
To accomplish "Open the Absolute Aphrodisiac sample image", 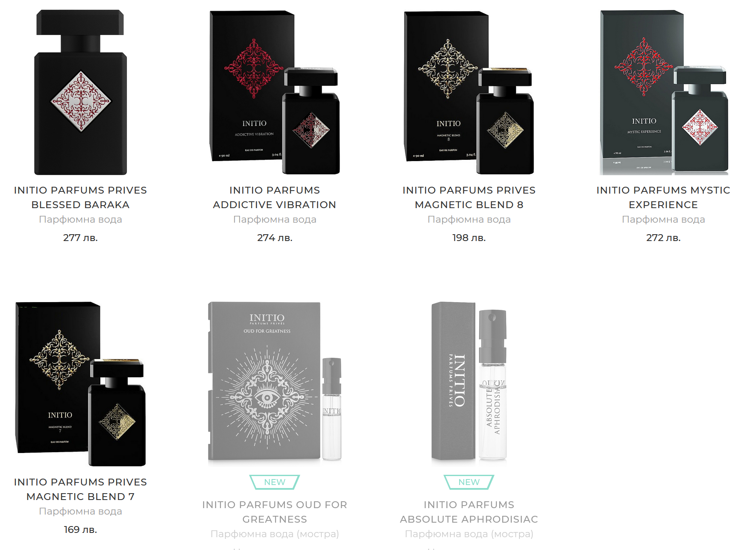I will (469, 382).
